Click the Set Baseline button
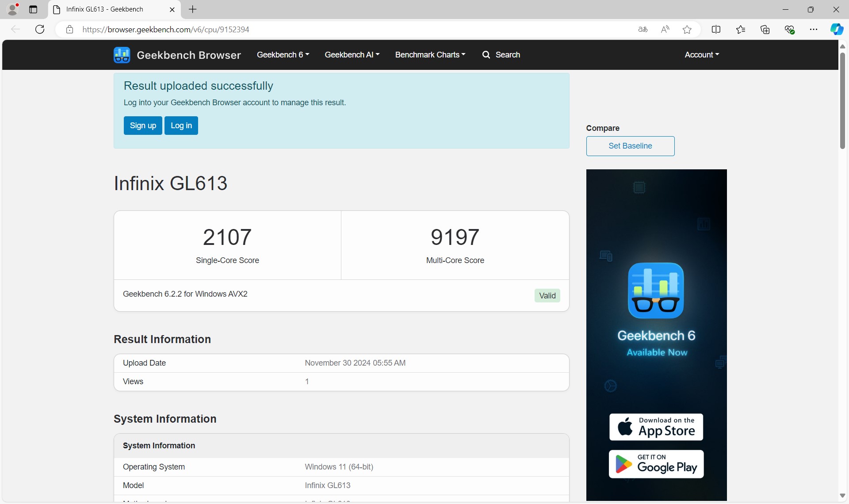This screenshot has height=504, width=849. [630, 146]
